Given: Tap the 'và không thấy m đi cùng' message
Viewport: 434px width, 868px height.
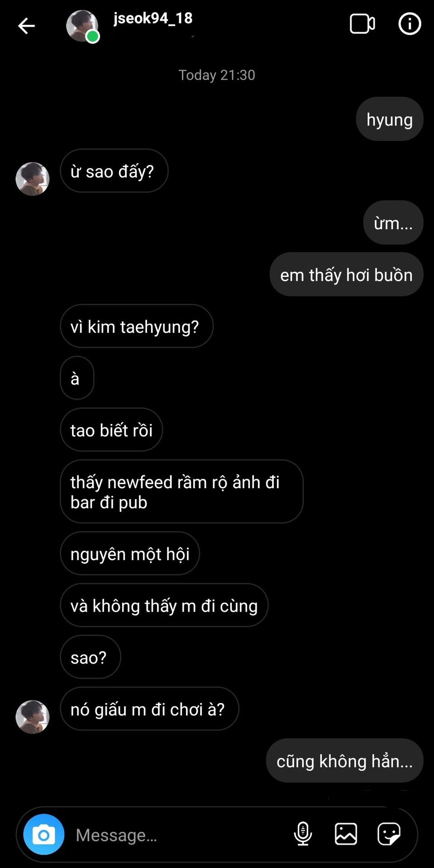Looking at the screenshot, I should tap(164, 605).
